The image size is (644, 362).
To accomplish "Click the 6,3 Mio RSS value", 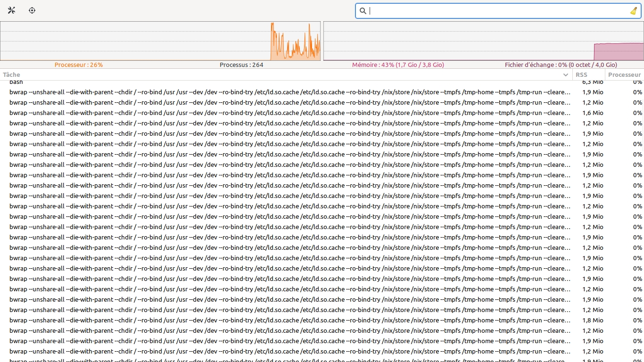I will click(593, 82).
